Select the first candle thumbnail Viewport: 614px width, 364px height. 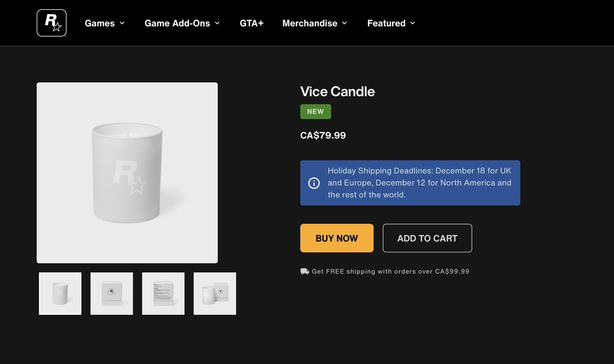pos(60,294)
